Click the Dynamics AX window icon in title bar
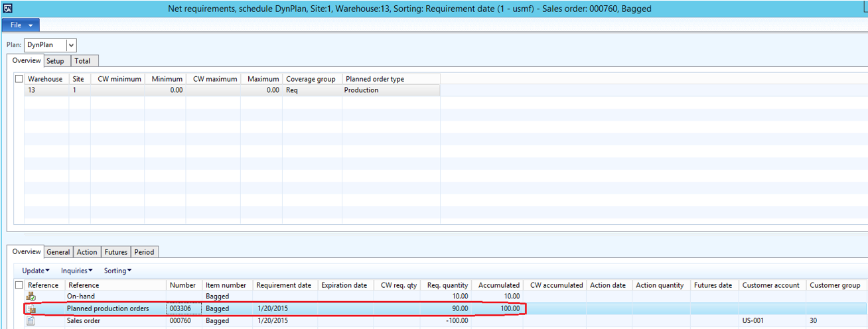Viewport: 868px width, 329px height. pos(9,9)
